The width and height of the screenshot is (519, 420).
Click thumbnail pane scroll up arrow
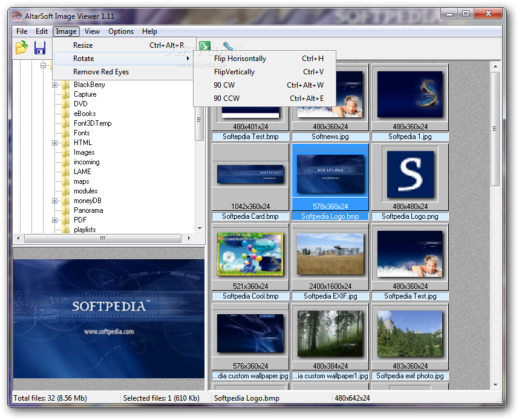point(495,66)
